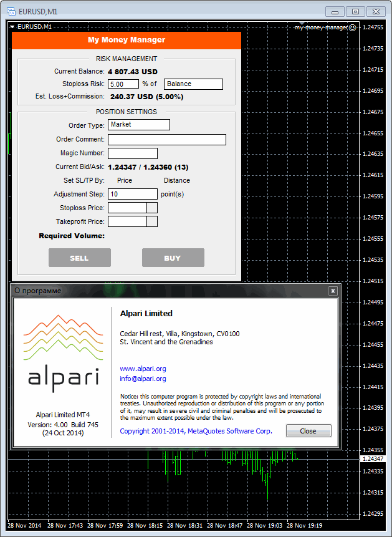The height and width of the screenshot is (537, 392).
Task: Click the Alpari Limited heading in the About dialog
Action: pyautogui.click(x=146, y=314)
